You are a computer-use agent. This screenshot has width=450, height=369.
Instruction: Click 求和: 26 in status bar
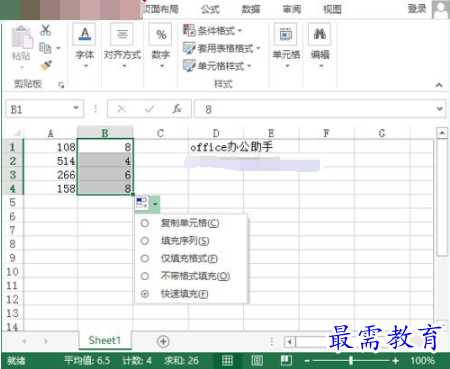[181, 360]
